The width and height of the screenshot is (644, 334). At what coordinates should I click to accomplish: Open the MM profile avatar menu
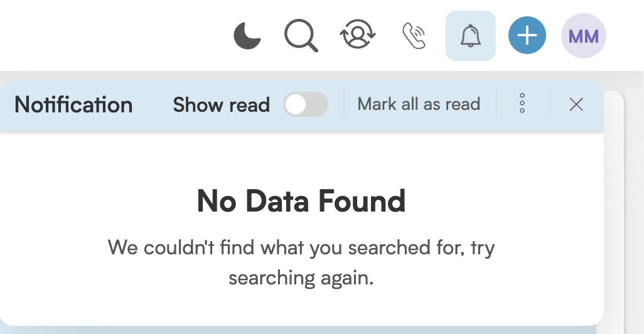[x=584, y=36]
